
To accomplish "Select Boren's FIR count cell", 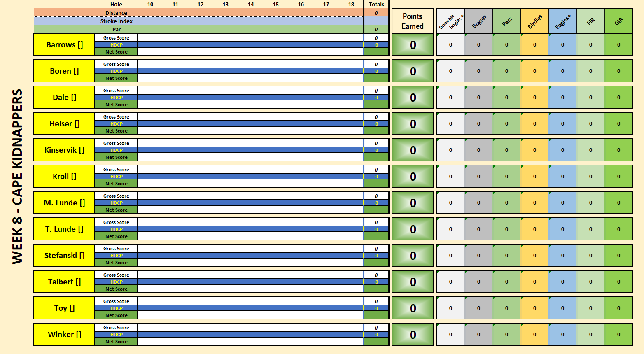I will coord(590,71).
